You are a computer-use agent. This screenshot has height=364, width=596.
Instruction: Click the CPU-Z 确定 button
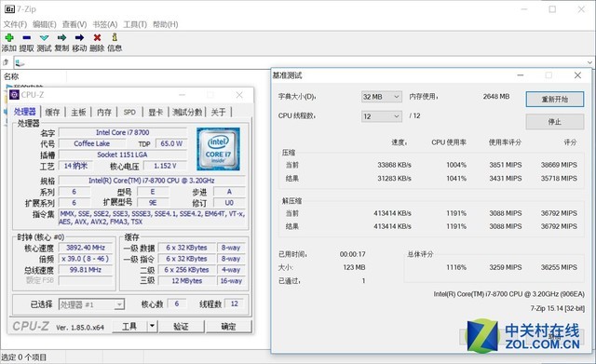tap(228, 326)
